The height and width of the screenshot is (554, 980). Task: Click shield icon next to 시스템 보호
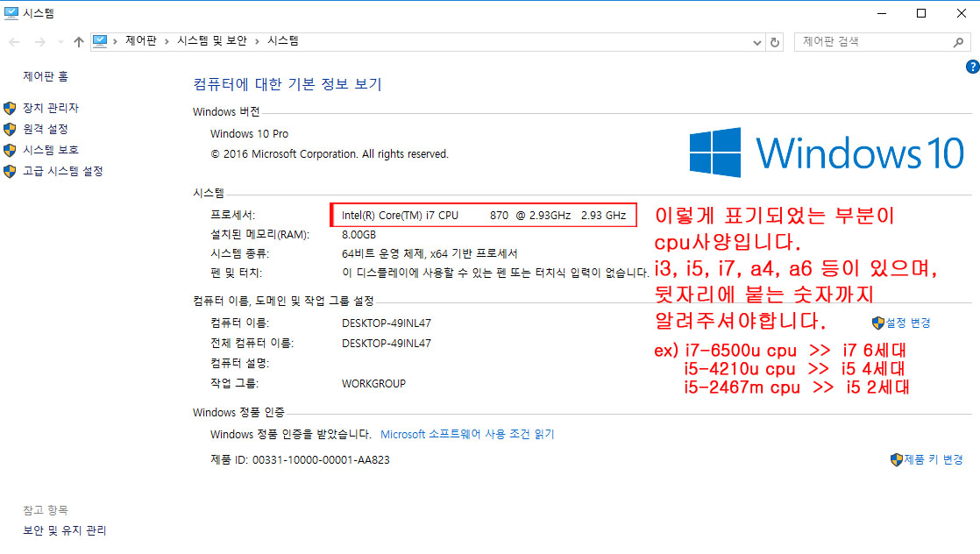pos(10,150)
